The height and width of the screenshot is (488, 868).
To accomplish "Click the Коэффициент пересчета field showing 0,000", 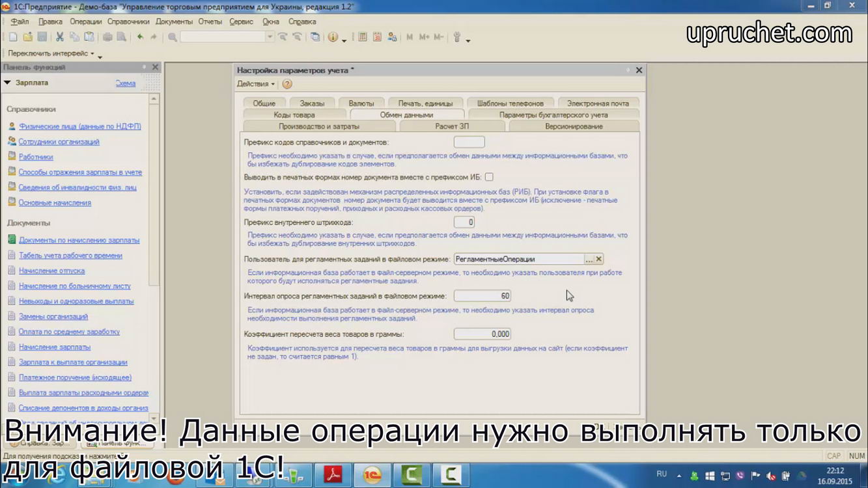I will click(x=482, y=334).
